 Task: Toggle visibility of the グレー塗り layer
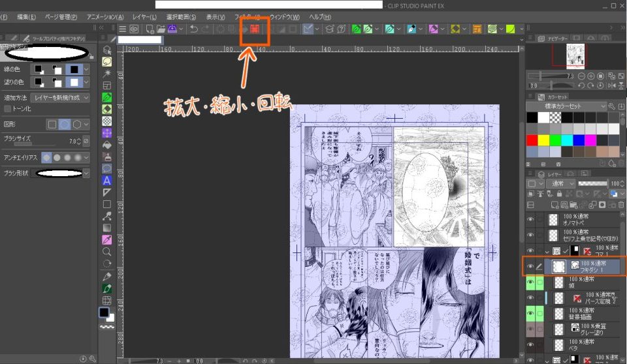pyautogui.click(x=530, y=329)
